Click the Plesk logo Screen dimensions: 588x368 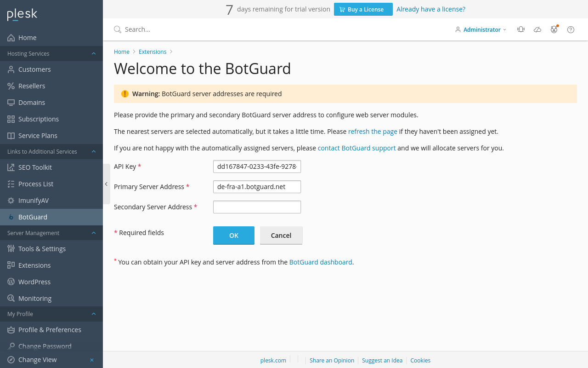22,15
